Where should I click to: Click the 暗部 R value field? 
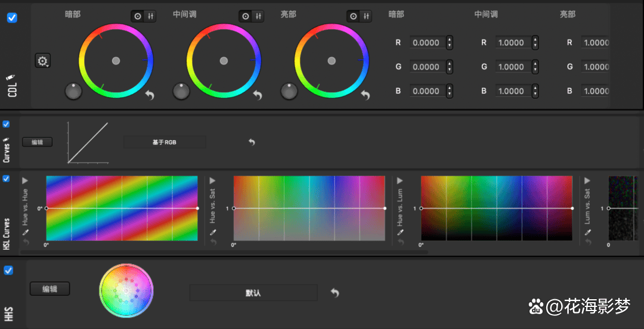point(426,43)
